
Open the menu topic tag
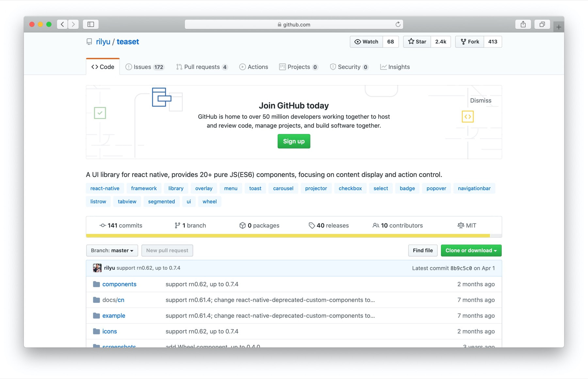pos(231,188)
